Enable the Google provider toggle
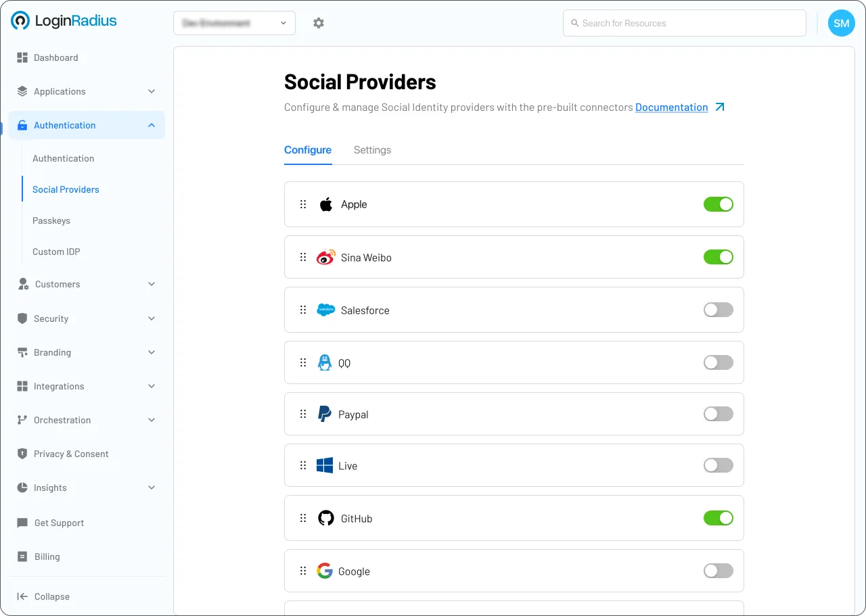Image resolution: width=866 pixels, height=616 pixels. pyautogui.click(x=719, y=571)
